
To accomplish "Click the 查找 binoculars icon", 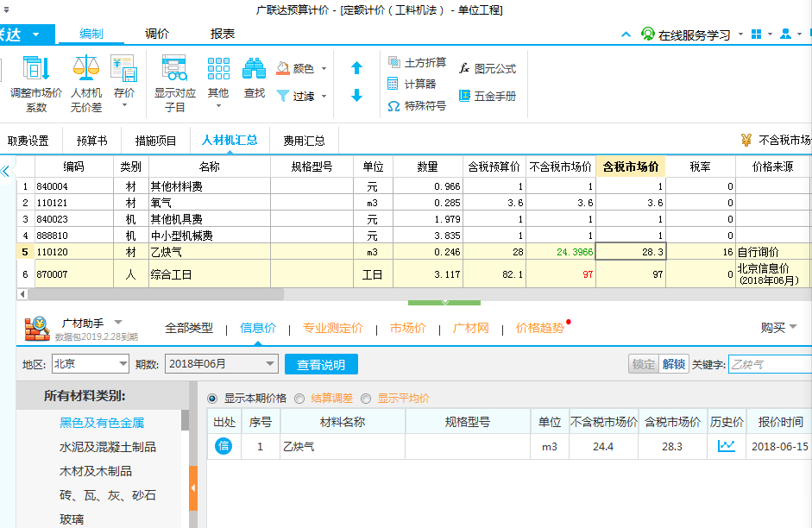I will [x=255, y=68].
